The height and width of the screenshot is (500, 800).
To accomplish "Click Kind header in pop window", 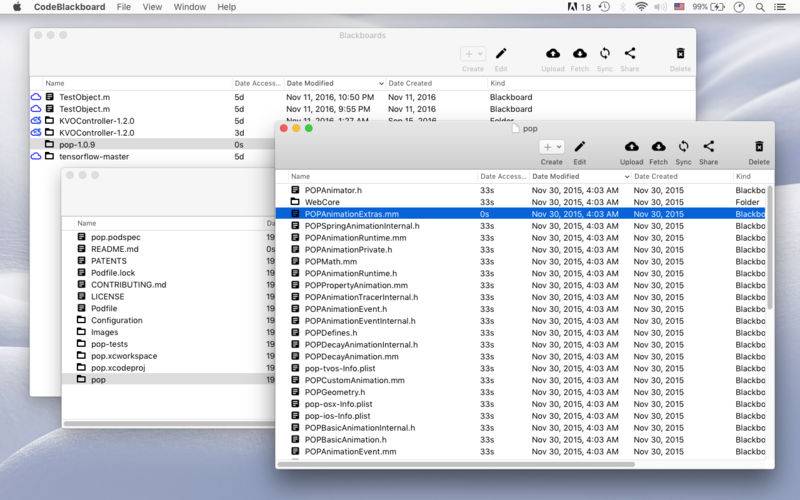I will point(743,177).
